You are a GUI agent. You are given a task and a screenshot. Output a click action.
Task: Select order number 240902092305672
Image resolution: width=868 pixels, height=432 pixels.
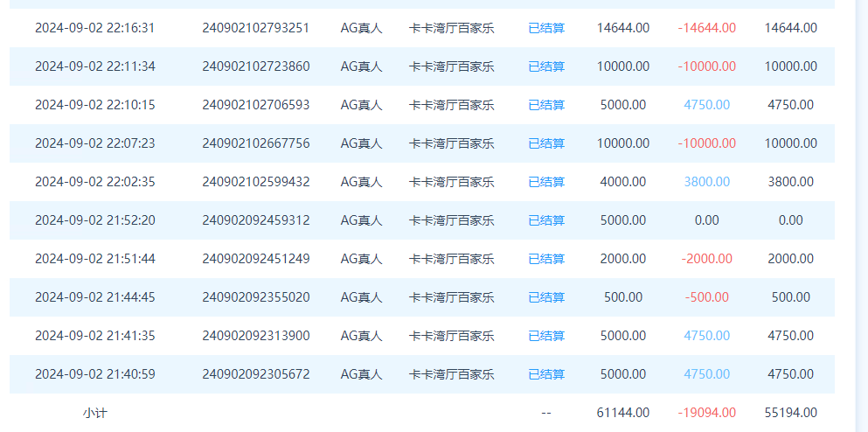point(256,374)
